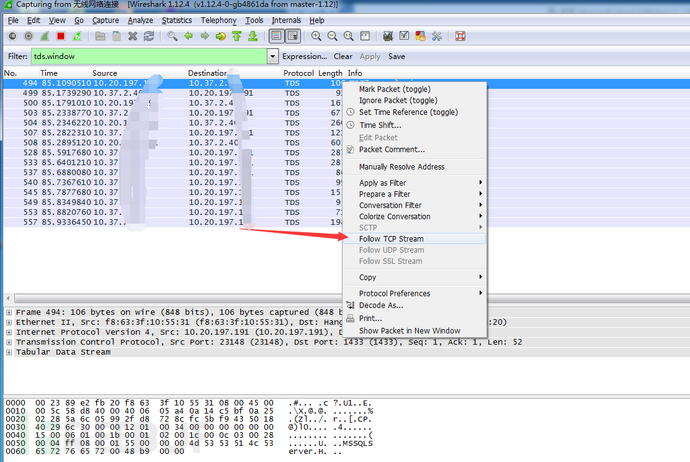Image resolution: width=690 pixels, height=462 pixels.
Task: Open the Telephony menu
Action: [x=218, y=20]
